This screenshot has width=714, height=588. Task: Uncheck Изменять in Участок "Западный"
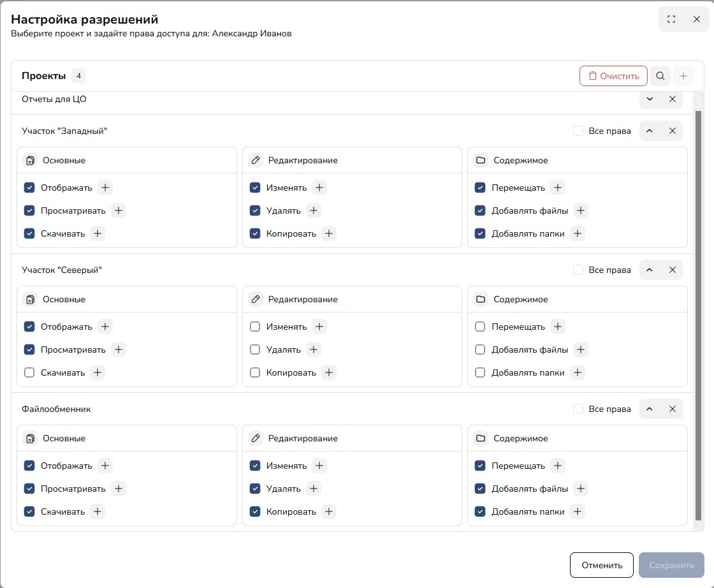pos(255,187)
